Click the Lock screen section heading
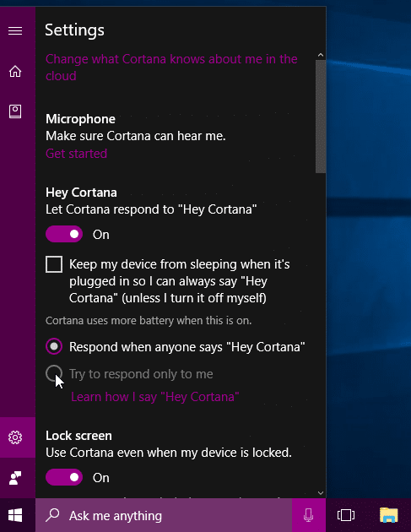The width and height of the screenshot is (411, 532). click(78, 435)
